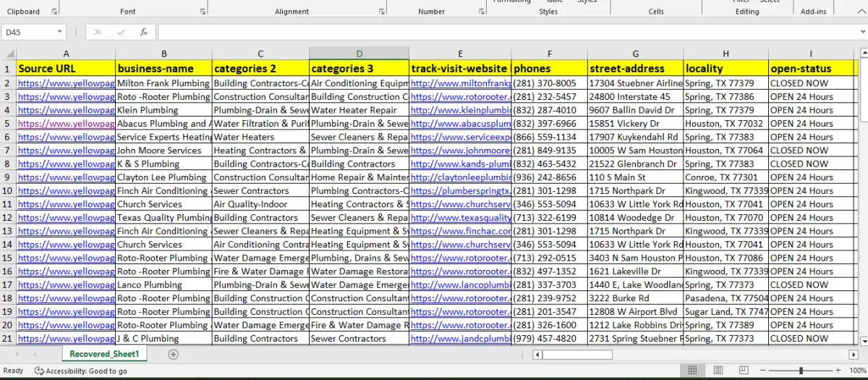Select the 'categories 3' header cell

pyautogui.click(x=359, y=69)
